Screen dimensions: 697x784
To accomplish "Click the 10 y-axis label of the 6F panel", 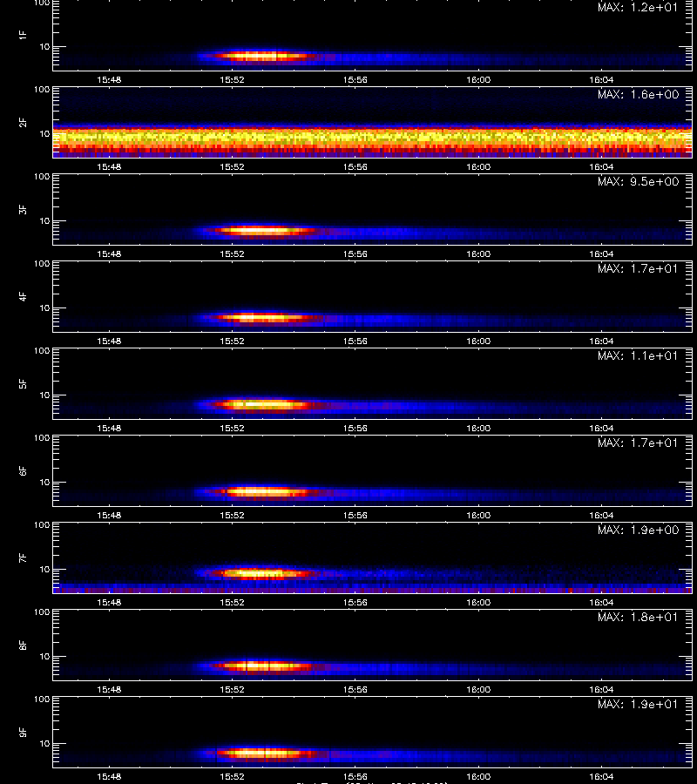I will click(x=45, y=482).
